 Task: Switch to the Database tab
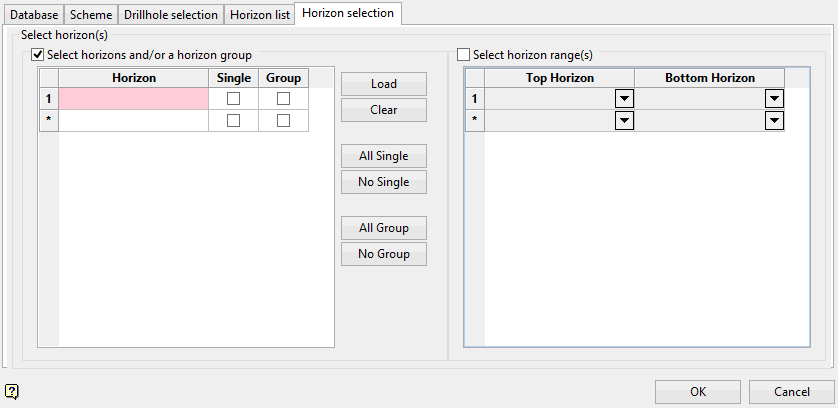[x=34, y=15]
